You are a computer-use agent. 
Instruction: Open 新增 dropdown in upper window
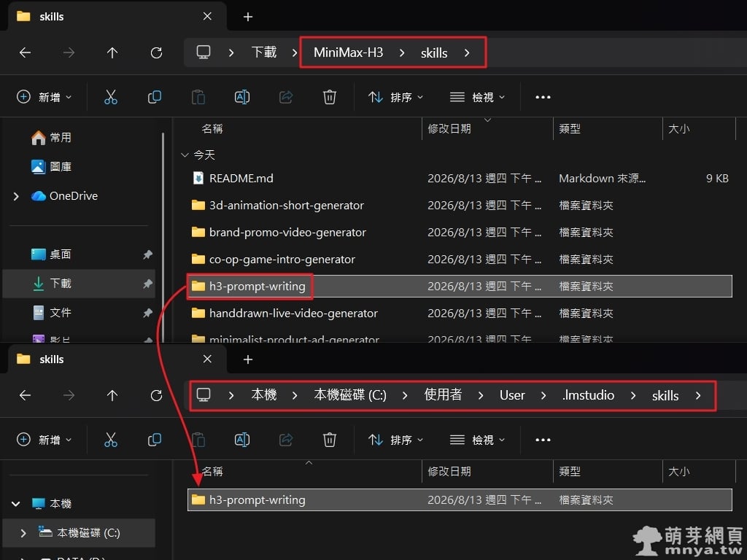pyautogui.click(x=44, y=97)
